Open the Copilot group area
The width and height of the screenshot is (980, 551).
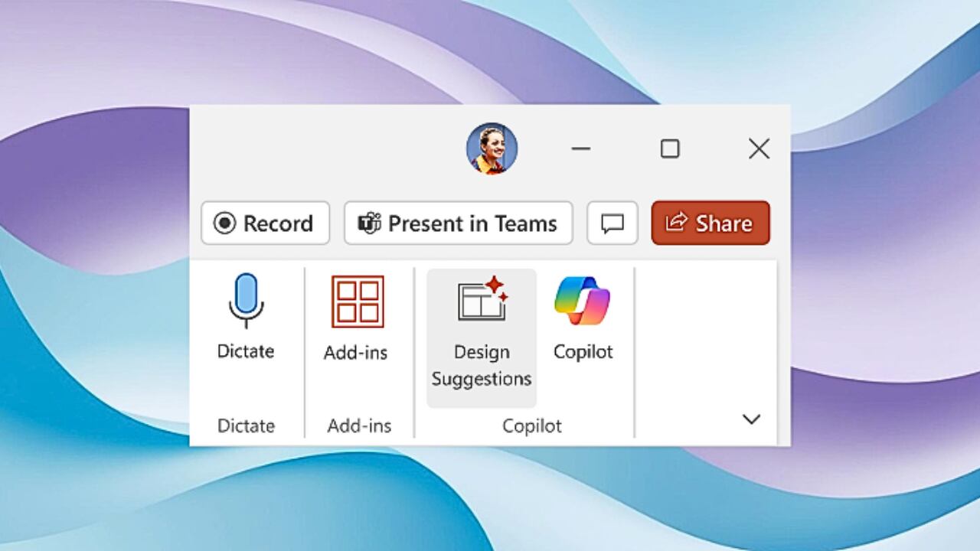pyautogui.click(x=531, y=425)
